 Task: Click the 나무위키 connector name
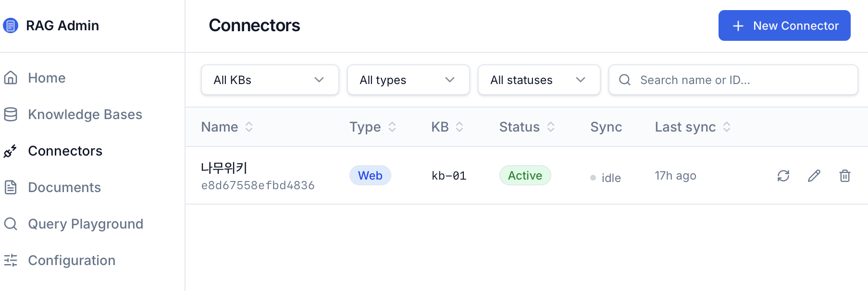(x=224, y=168)
